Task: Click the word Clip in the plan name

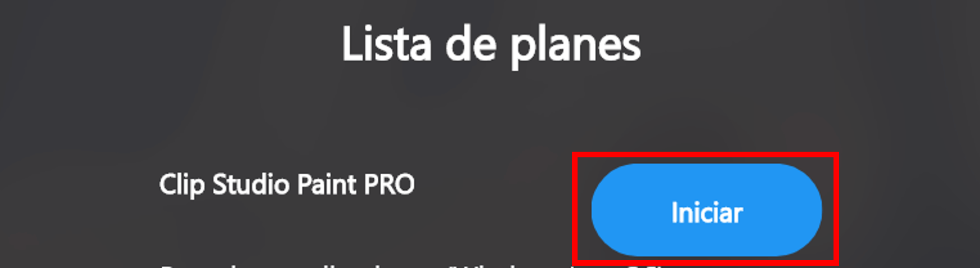Action: (x=181, y=185)
